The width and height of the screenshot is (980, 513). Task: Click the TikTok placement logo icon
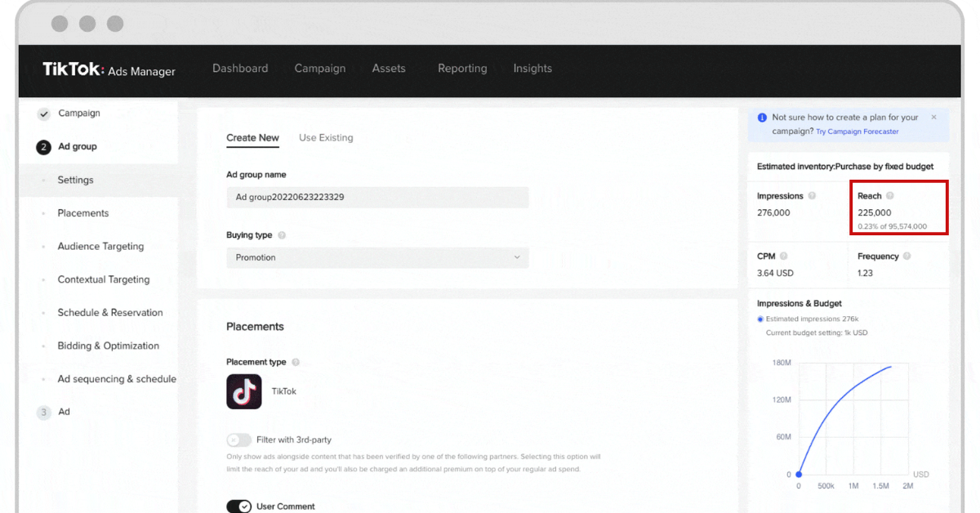[243, 391]
